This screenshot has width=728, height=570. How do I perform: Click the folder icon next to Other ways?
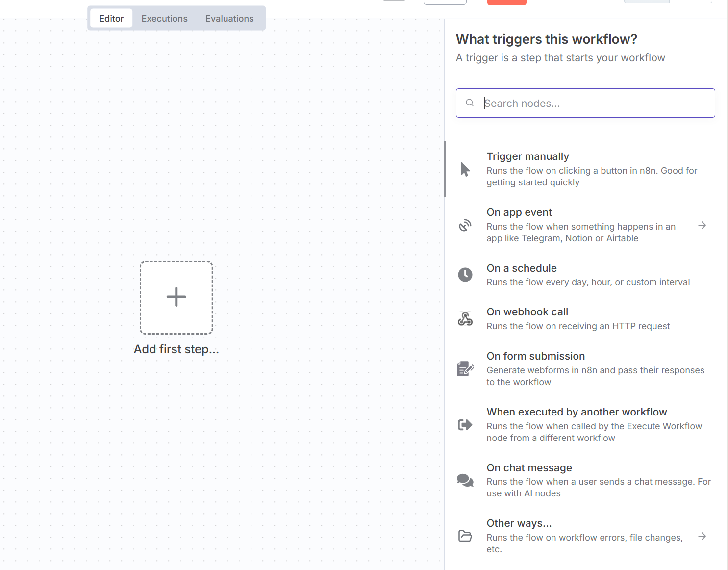(x=465, y=536)
